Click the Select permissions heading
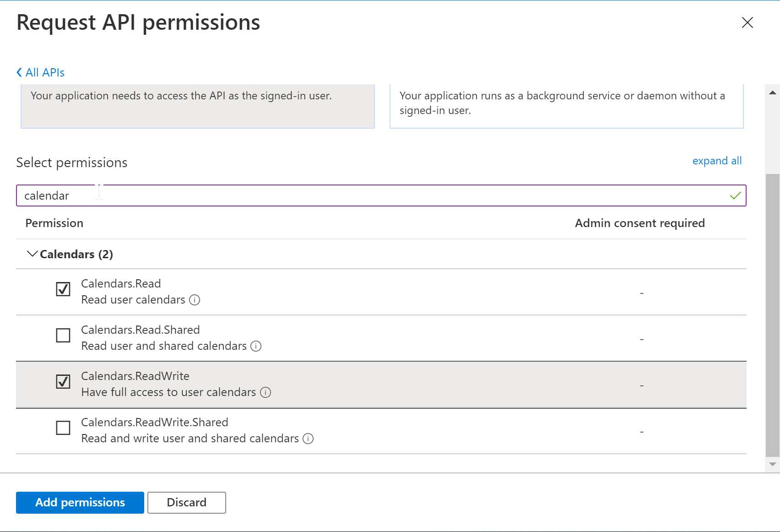 click(x=72, y=163)
